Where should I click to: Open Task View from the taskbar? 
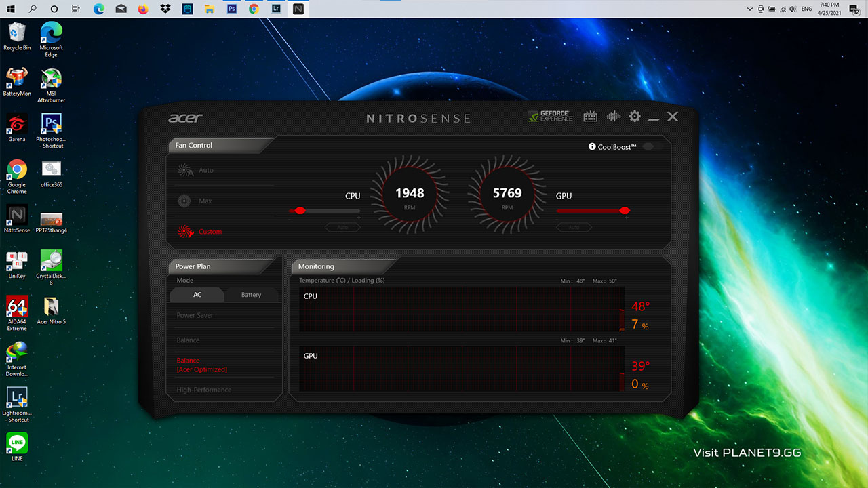click(76, 9)
